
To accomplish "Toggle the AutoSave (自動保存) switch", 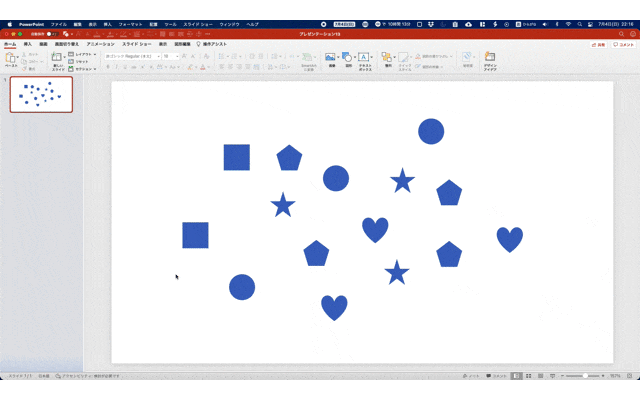I will pos(52,34).
